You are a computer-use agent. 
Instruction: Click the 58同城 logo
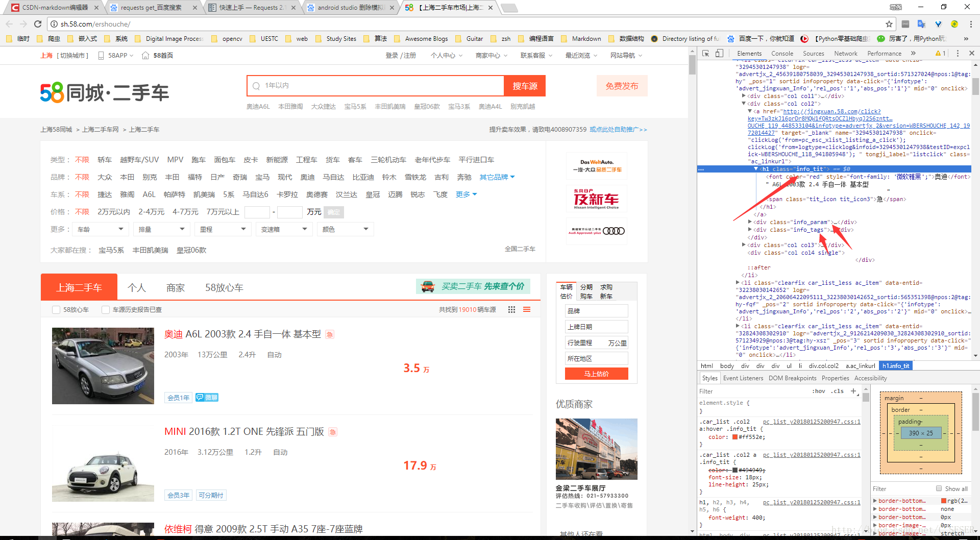[x=105, y=93]
